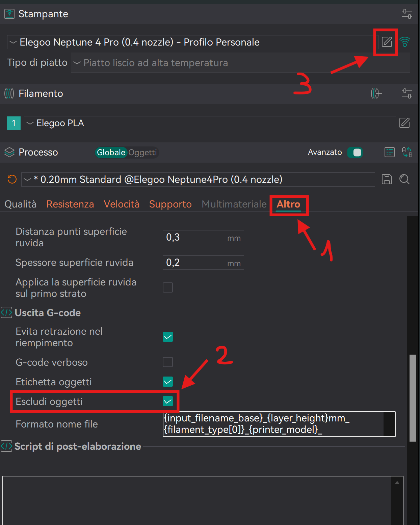Screen dimensions: 420x525
Task: Open the process settings list icon
Action: coord(389,152)
